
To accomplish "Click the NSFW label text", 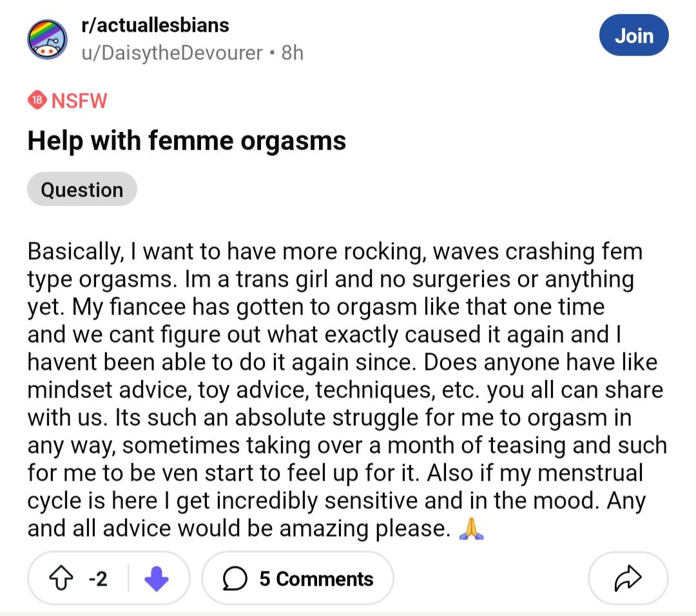I will 79,101.
